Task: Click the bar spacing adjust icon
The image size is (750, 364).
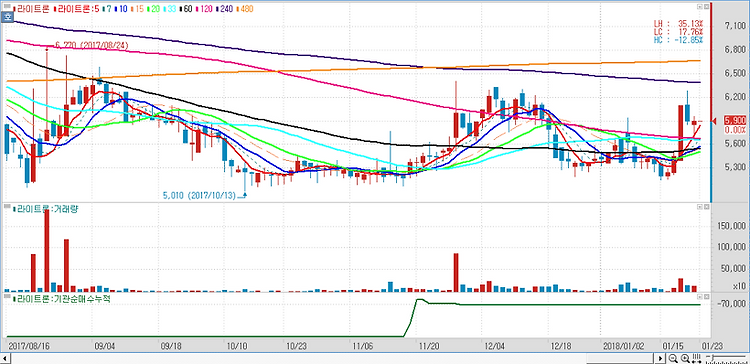Action: click(x=697, y=358)
